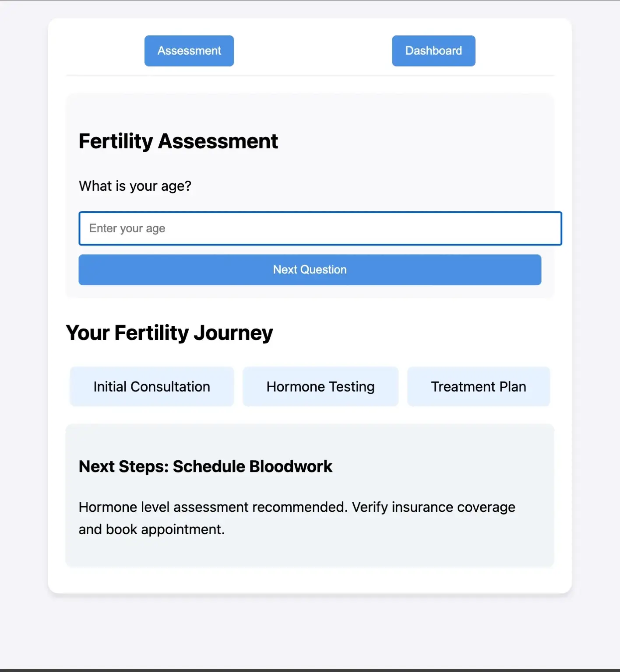Image resolution: width=620 pixels, height=672 pixels.
Task: Switch to the Assessment tab
Action: click(x=189, y=51)
